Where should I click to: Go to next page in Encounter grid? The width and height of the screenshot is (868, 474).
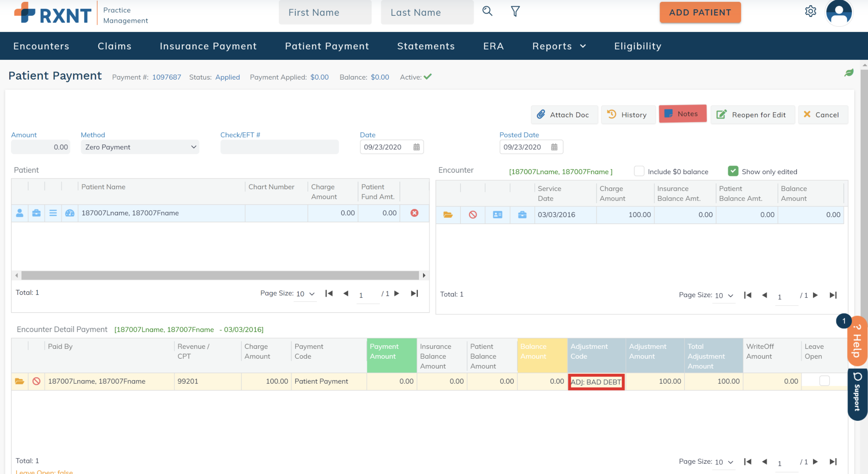click(816, 295)
